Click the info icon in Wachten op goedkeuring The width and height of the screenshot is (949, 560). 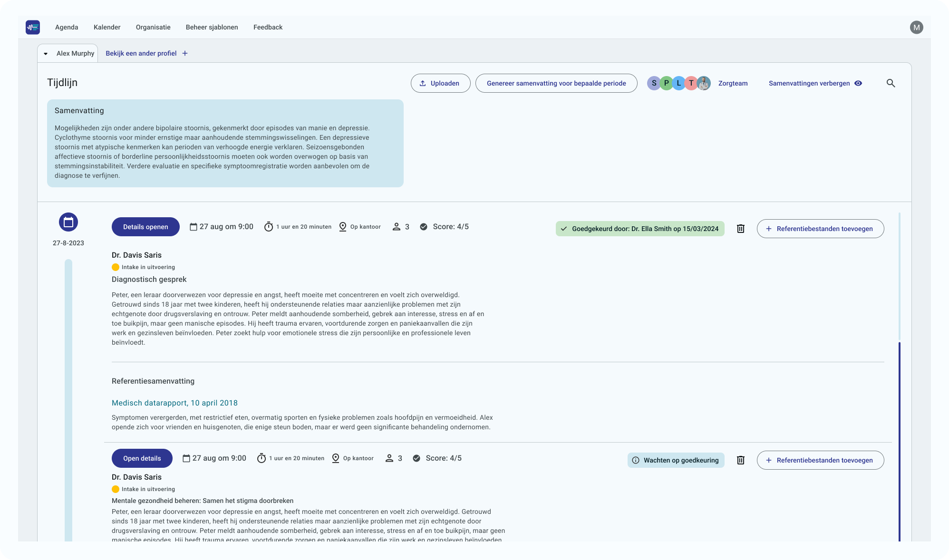(635, 460)
